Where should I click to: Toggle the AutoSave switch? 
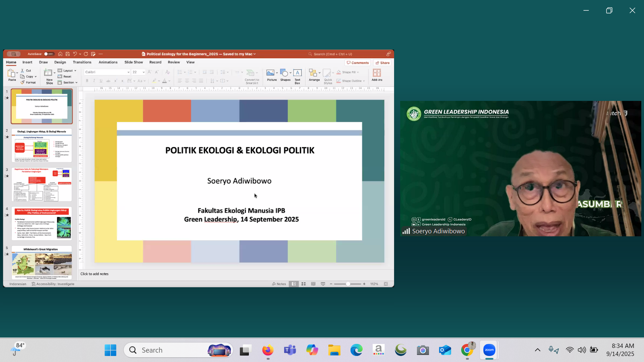pyautogui.click(x=49, y=54)
